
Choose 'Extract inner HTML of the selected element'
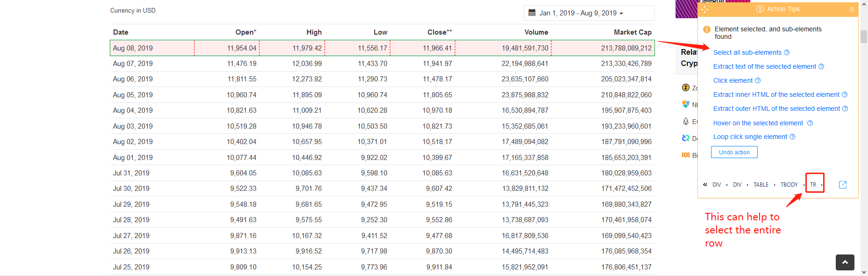(x=776, y=94)
